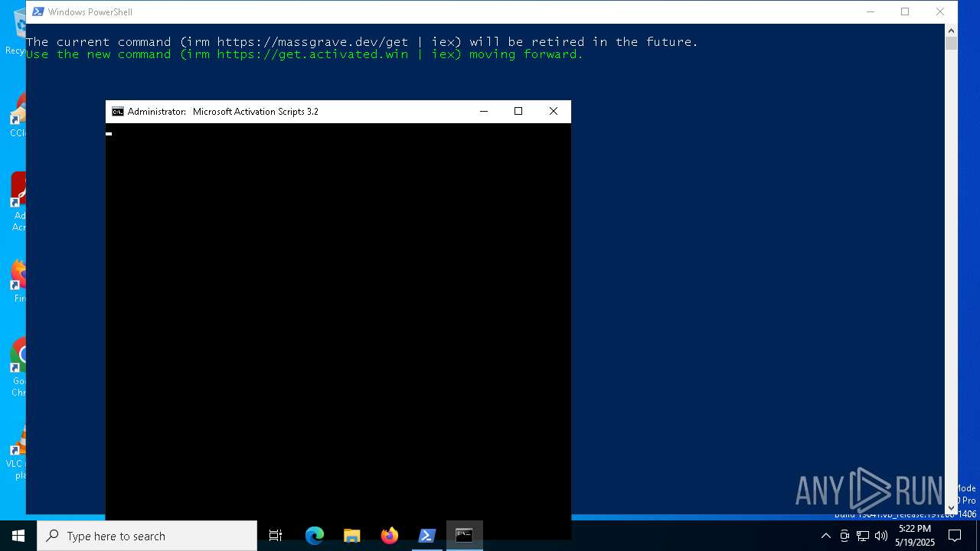This screenshot has height=551, width=980.
Task: Select the VLC media player desktop icon
Action: [x=17, y=453]
